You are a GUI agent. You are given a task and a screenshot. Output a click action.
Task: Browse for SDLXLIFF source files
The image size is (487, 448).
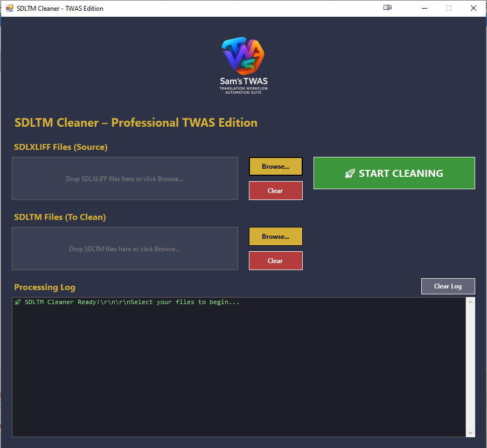[275, 167]
